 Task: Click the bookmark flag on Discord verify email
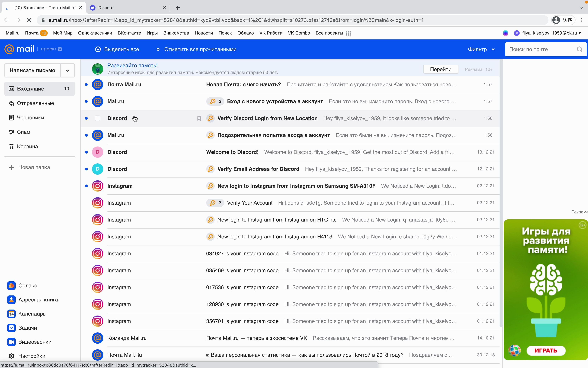click(199, 118)
